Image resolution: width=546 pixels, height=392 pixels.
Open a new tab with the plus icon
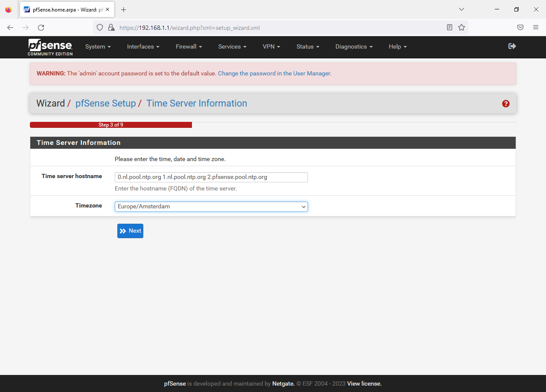point(124,9)
